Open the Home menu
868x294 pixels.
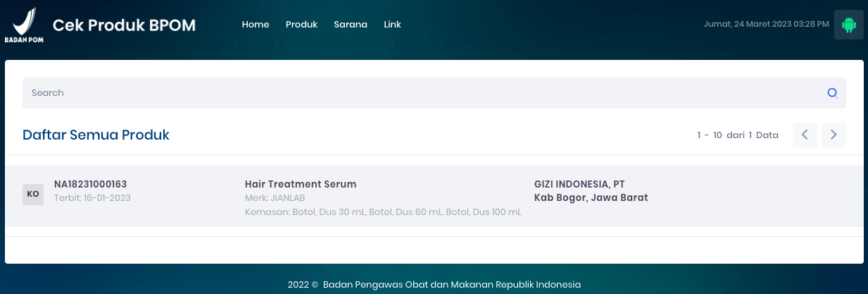[256, 24]
